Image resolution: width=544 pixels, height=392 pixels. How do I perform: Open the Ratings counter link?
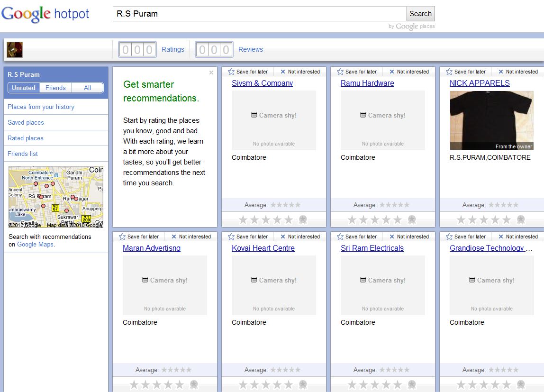(x=173, y=49)
